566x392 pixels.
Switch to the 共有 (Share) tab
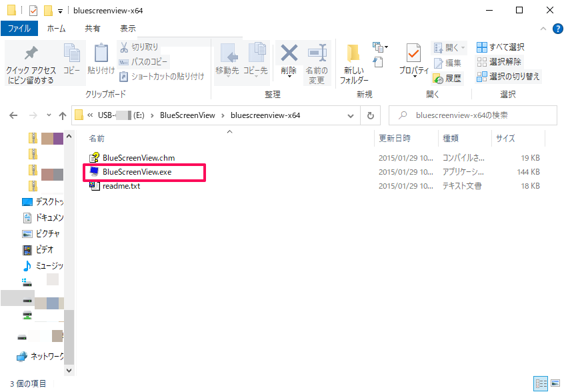pos(93,29)
